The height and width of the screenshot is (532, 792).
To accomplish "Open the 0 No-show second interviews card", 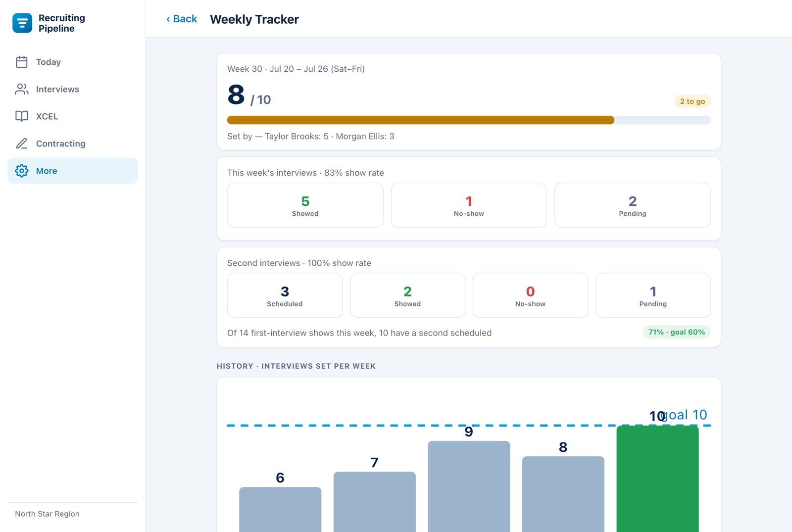I will coord(530,295).
